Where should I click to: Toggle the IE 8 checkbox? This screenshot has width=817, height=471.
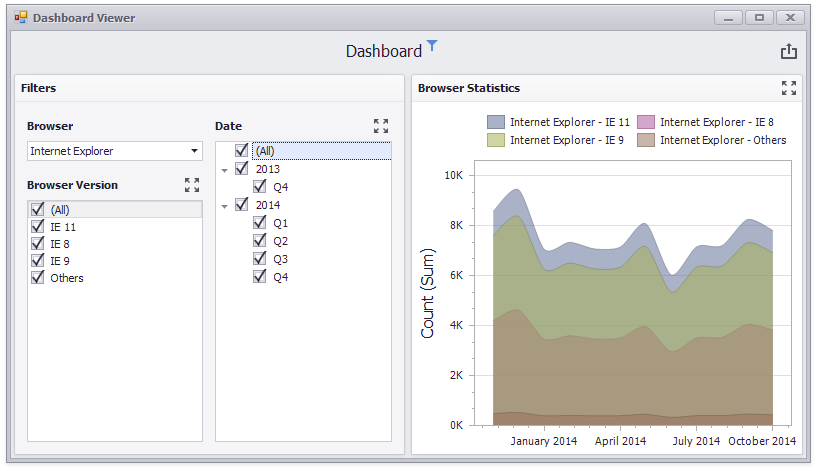(x=38, y=243)
